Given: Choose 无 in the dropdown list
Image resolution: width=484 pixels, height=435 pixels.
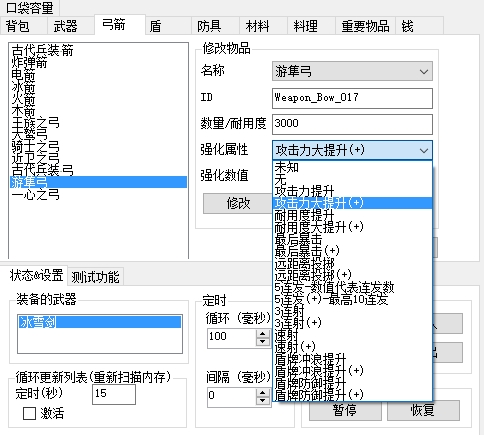Looking at the screenshot, I should tap(352, 179).
